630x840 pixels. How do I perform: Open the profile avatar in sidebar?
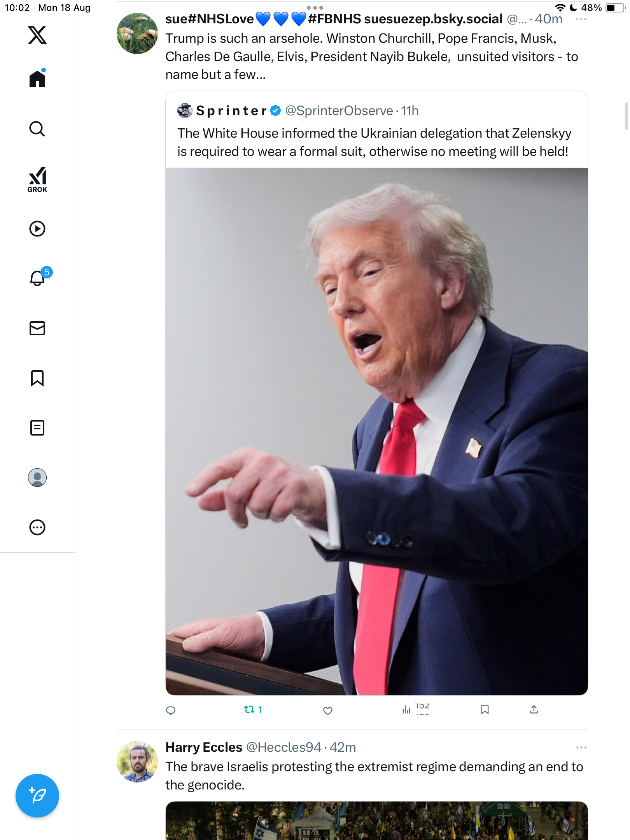tap(37, 478)
